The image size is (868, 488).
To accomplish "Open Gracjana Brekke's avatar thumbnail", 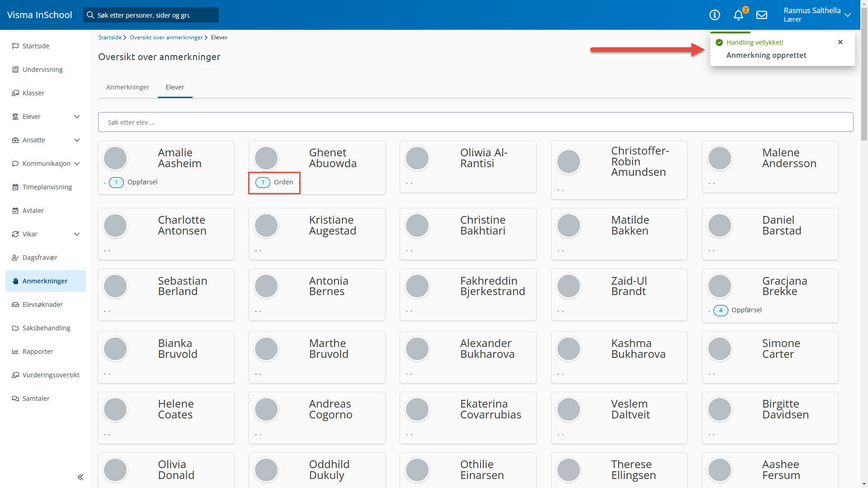I will (x=720, y=286).
